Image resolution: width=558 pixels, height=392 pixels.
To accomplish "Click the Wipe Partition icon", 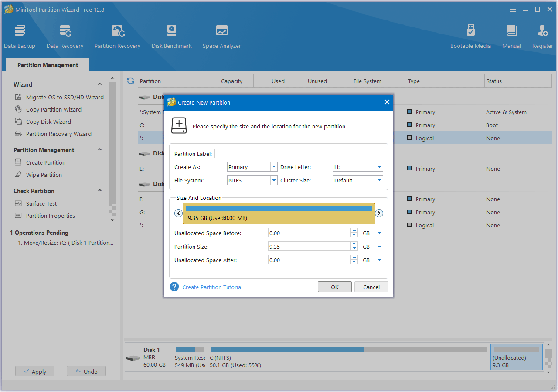I will tap(18, 175).
